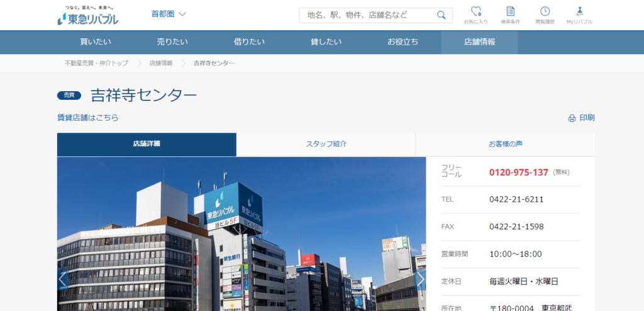The image size is (644, 311).
Task: Expand the 首都圏 region dropdown
Action: 169,14
